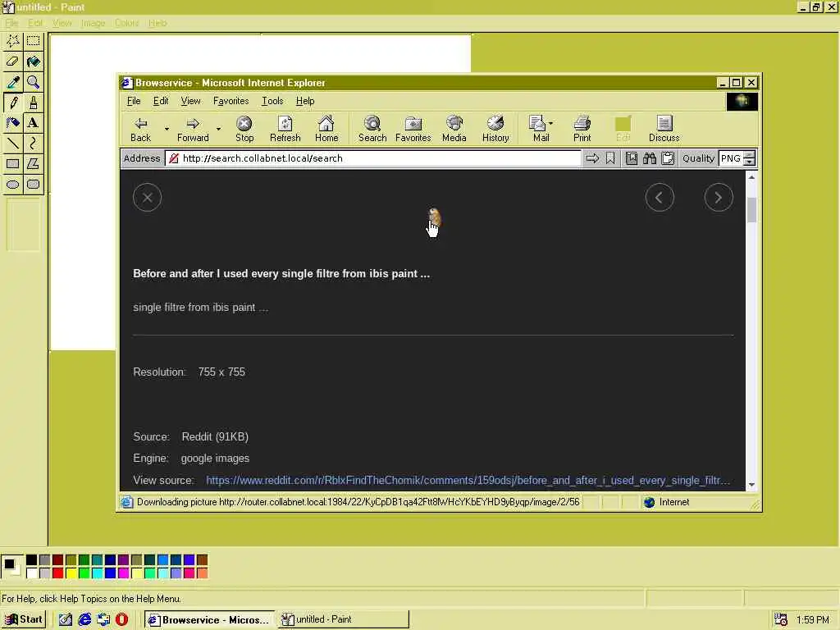Choose the Fill With Color bucket tool
Viewport: 840px width, 630px height.
pyautogui.click(x=33, y=61)
